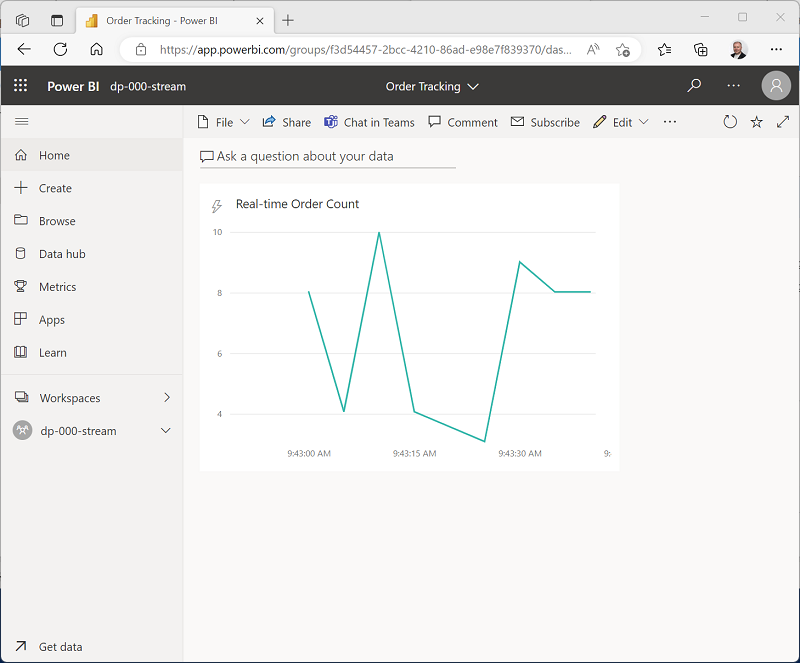Open Edge workspaces icon in tab bar
Viewport: 800px width, 663px height.
pyautogui.click(x=22, y=20)
